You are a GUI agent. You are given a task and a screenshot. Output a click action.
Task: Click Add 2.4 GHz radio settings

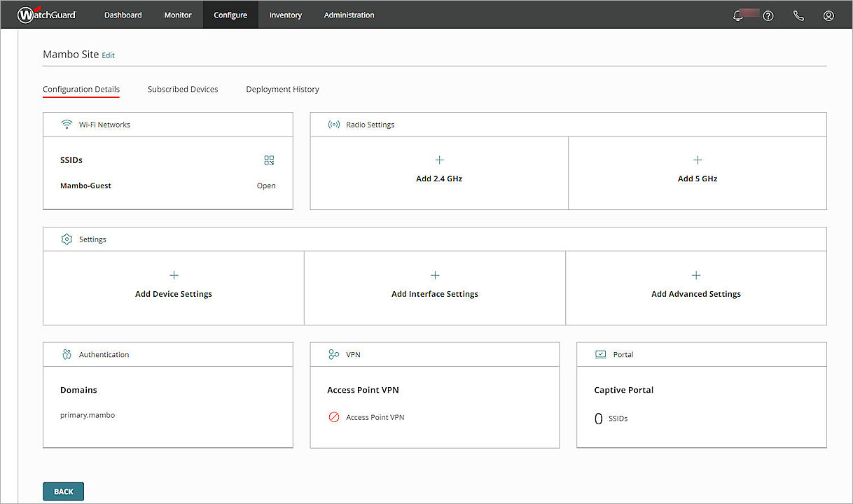tap(438, 170)
